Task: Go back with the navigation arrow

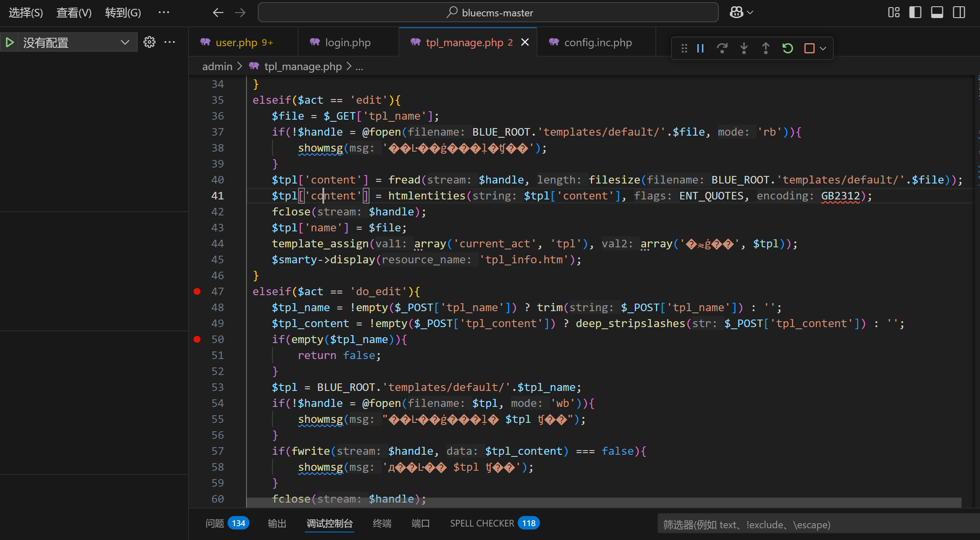Action: pos(218,13)
